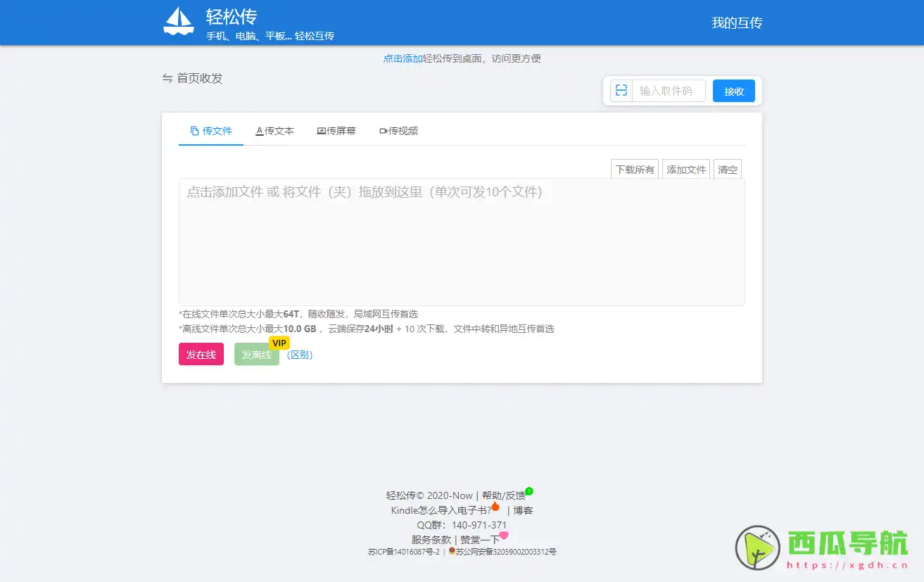Click the 添加文件 add files button

(x=685, y=169)
